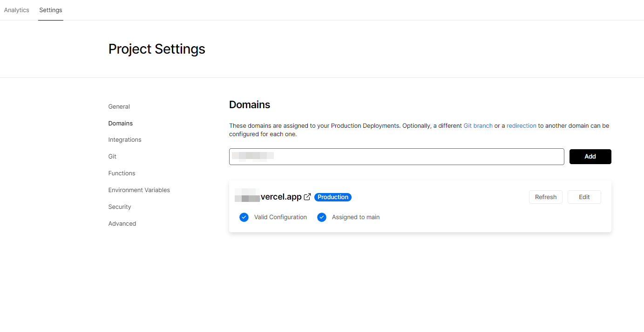This screenshot has width=644, height=332.
Task: Open Environment Variables settings
Action: (139, 190)
